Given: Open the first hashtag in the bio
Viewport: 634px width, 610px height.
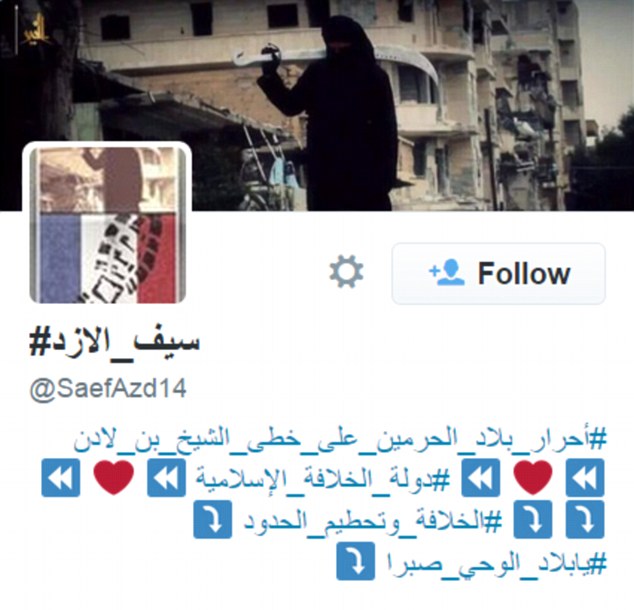Looking at the screenshot, I should (x=340, y=440).
